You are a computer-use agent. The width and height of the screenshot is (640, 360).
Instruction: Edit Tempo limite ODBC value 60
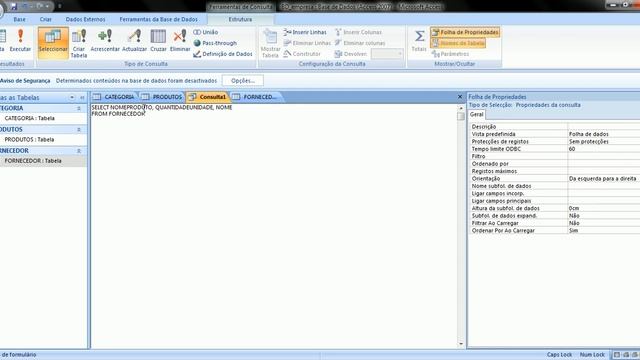(x=604, y=149)
